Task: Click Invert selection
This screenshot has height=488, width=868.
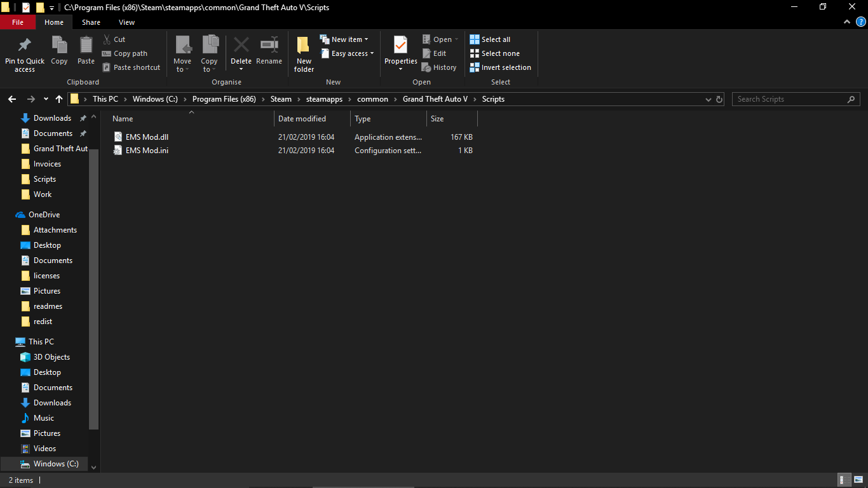Action: 500,67
